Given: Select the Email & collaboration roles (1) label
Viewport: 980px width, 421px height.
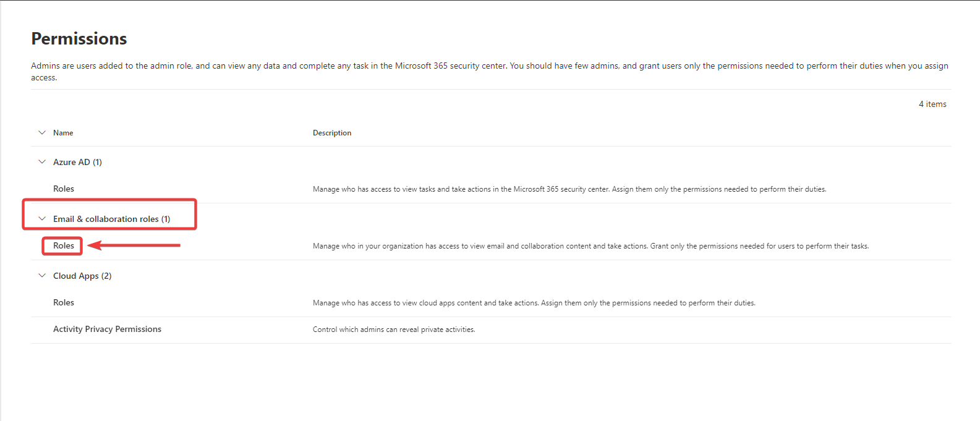Looking at the screenshot, I should click(111, 219).
